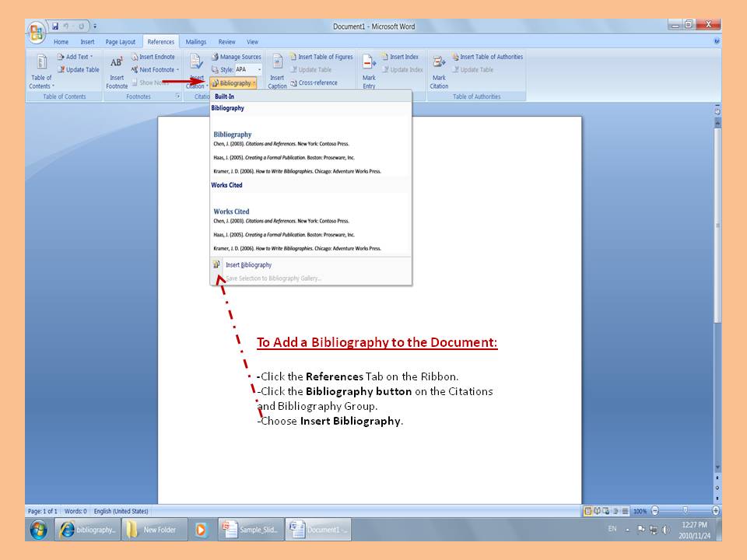Open Windows Media Player from the taskbar
Screen dimensions: 747x560
(x=202, y=530)
